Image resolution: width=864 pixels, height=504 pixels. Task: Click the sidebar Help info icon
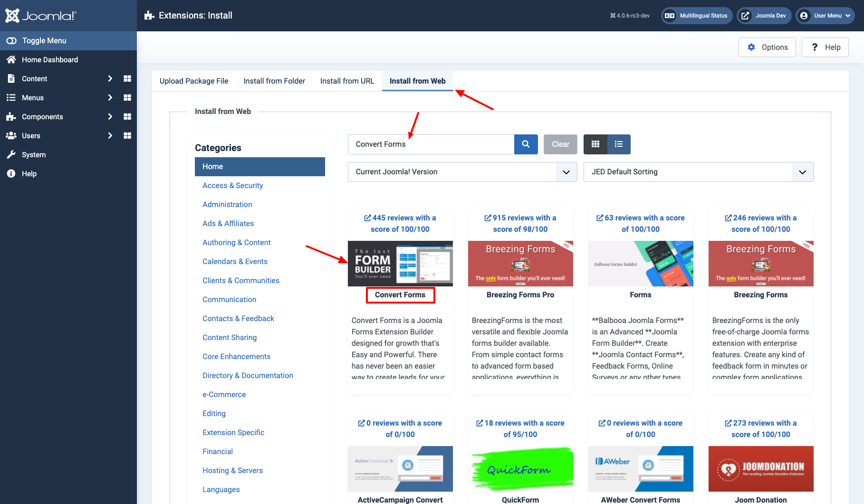click(11, 174)
